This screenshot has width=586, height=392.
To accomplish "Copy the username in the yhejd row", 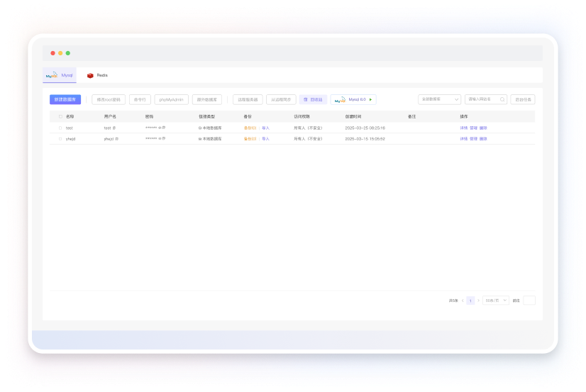I will click(x=117, y=139).
